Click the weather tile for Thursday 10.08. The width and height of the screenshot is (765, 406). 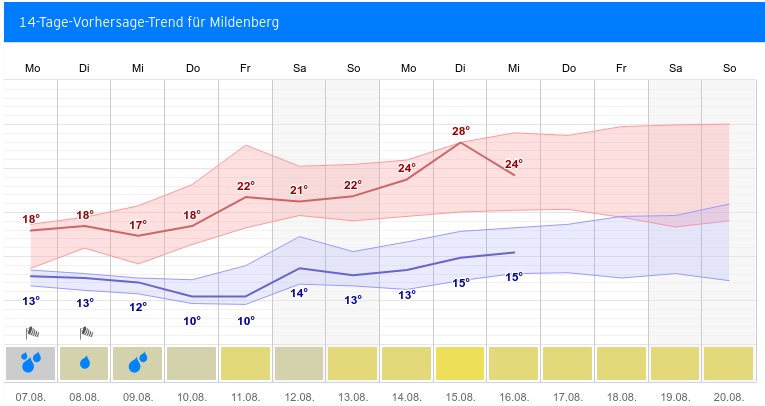(192, 363)
